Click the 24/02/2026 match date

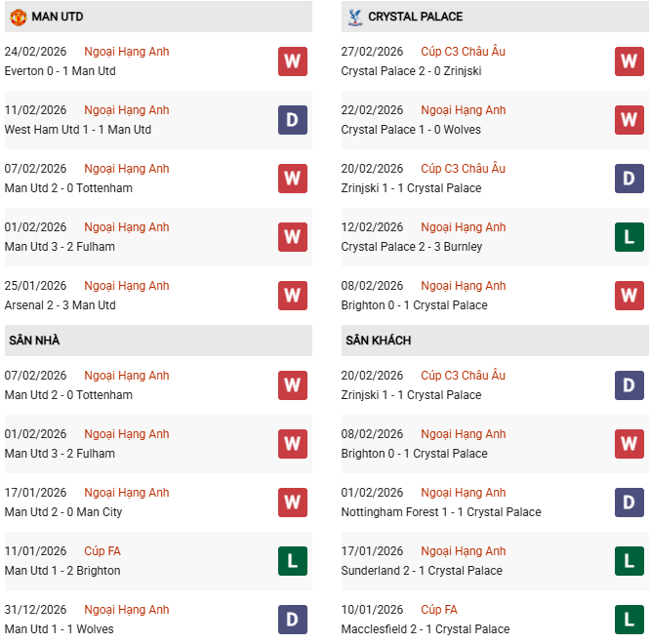tap(35, 52)
